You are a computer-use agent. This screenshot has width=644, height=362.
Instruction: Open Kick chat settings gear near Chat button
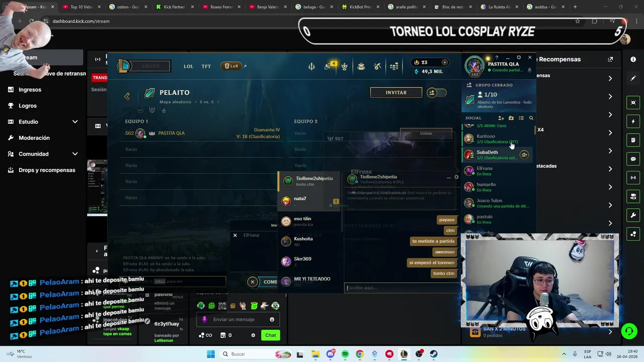(253, 335)
